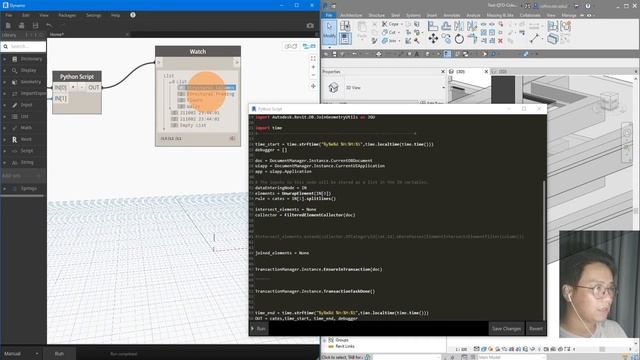Click the Open file icon in Dynamo toolbar
The width and height of the screenshot is (640, 360).
(x=22, y=26)
